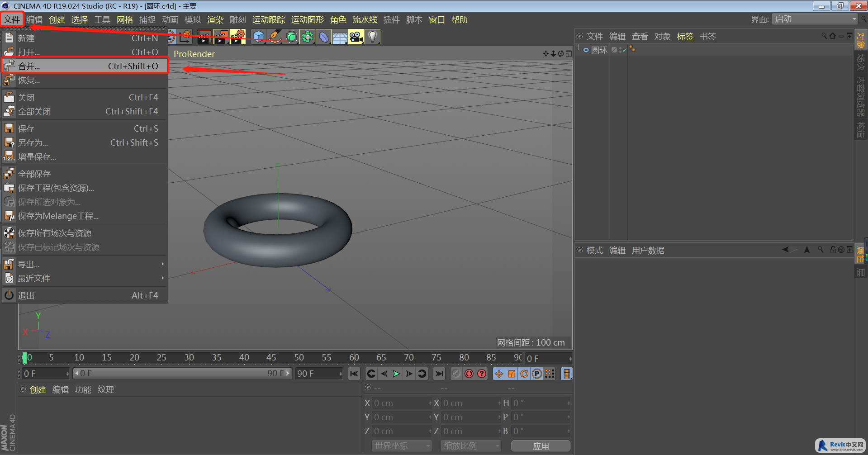868x455 pixels.
Task: Choose 合并... from the File menu
Action: (x=85, y=66)
